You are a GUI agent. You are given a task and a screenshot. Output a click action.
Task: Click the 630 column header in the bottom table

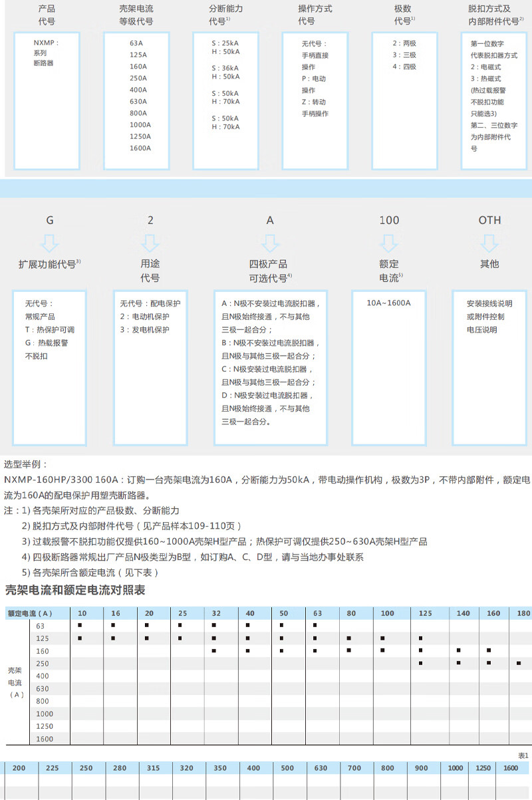321,768
